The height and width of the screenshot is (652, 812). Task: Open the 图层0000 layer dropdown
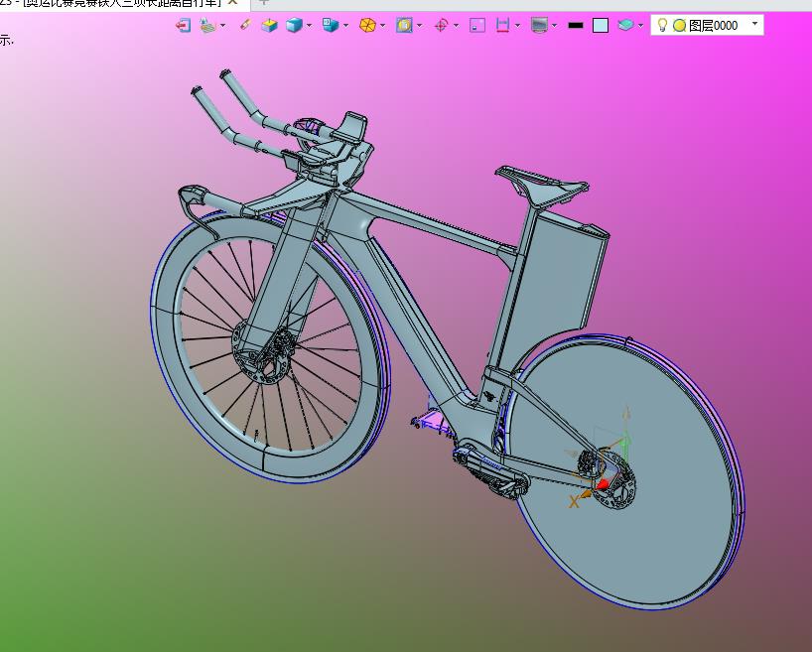tap(754, 24)
